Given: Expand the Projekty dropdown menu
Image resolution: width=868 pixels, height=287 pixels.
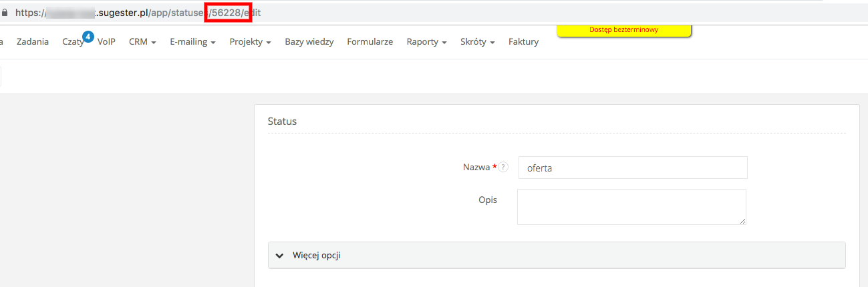Looking at the screenshot, I should [250, 42].
